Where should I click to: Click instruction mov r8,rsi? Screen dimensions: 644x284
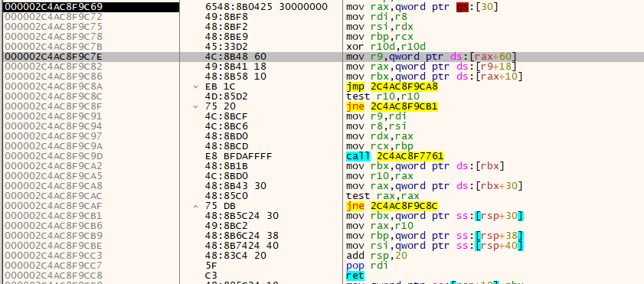(377, 126)
